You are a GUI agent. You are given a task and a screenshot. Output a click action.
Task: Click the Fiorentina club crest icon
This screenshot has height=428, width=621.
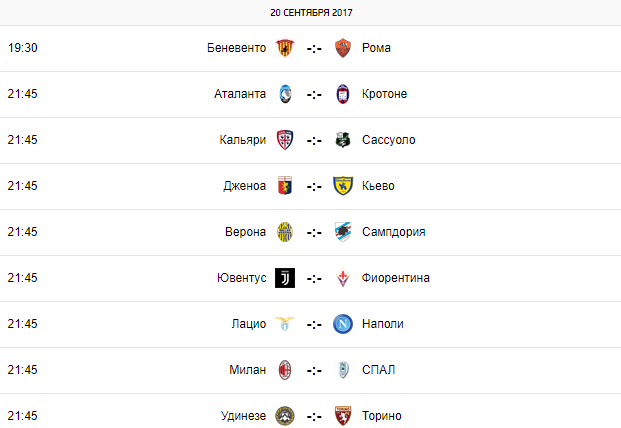click(344, 278)
